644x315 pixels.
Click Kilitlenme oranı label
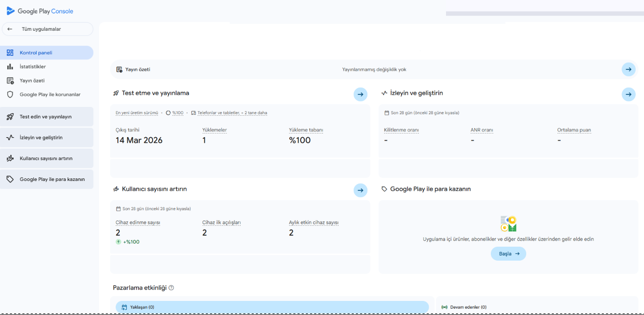click(x=402, y=130)
